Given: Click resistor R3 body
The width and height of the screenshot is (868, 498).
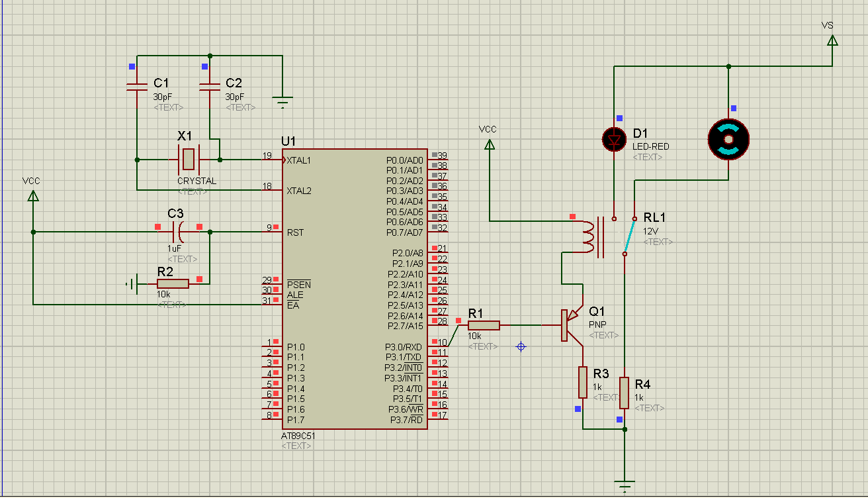Looking at the screenshot, I should pyautogui.click(x=583, y=382).
